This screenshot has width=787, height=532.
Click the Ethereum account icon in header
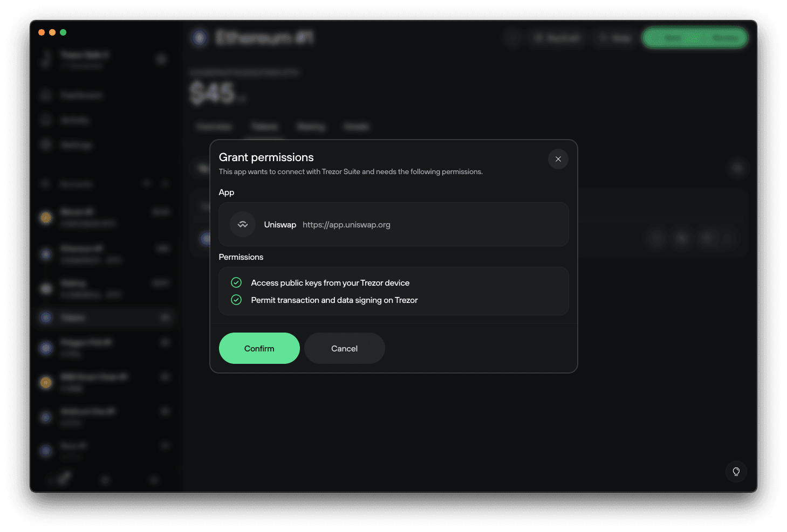click(x=200, y=38)
